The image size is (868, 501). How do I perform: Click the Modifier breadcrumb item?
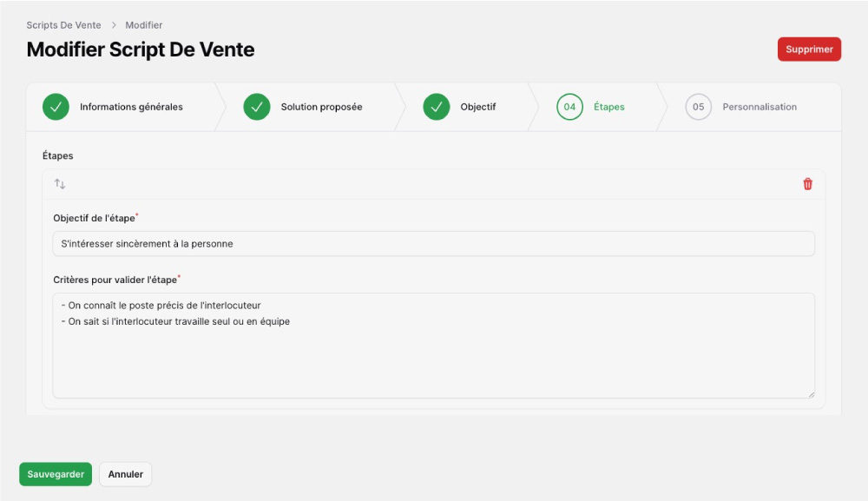point(143,25)
